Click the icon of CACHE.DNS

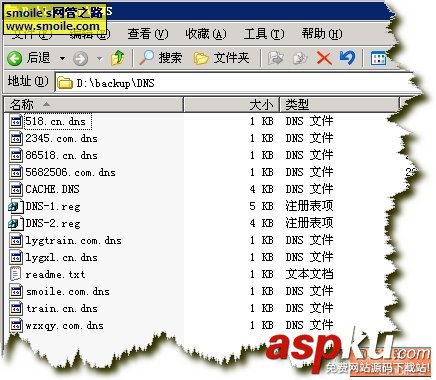click(16, 189)
